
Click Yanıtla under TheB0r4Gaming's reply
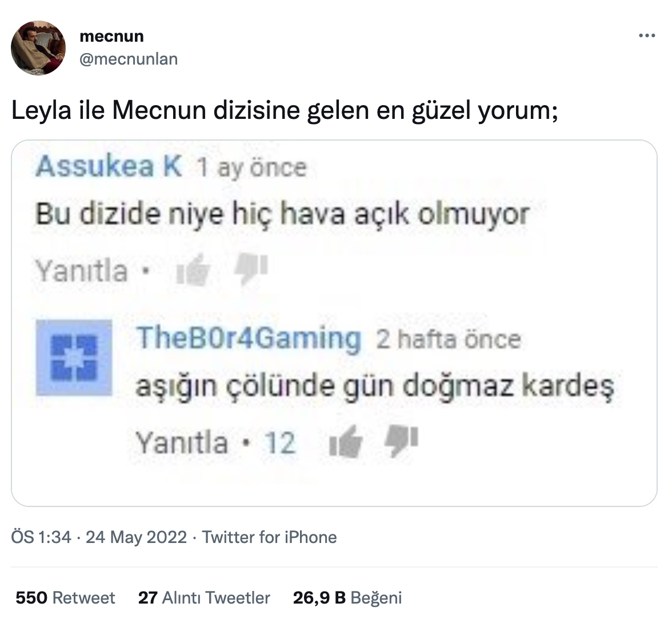(182, 442)
